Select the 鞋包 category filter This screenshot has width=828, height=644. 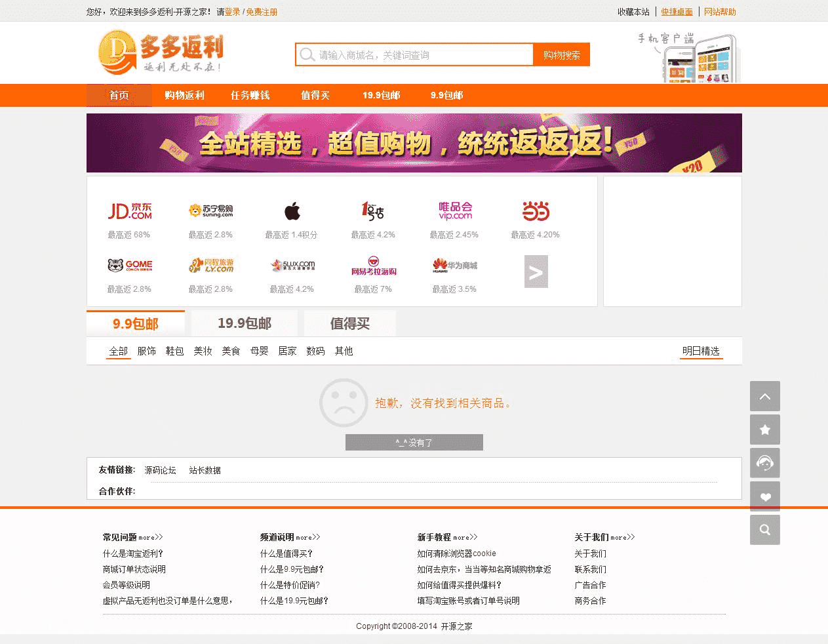point(175,351)
